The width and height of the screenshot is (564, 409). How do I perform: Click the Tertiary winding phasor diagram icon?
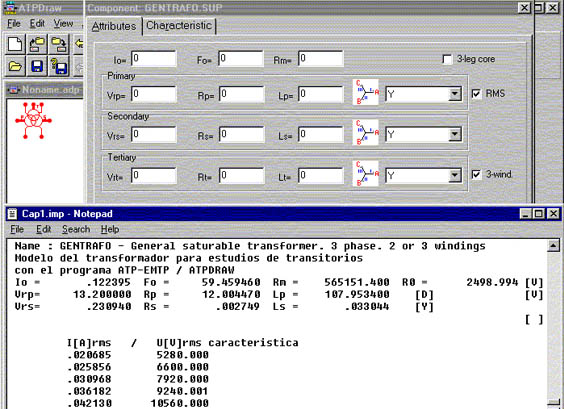click(x=366, y=174)
